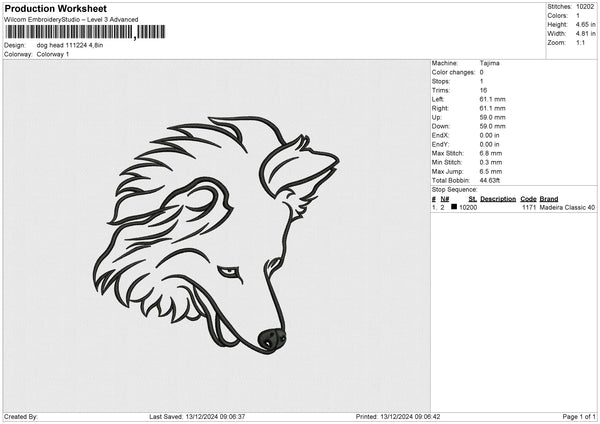This screenshot has height=424, width=600.
Task: Click the N# column header
Action: (x=445, y=199)
